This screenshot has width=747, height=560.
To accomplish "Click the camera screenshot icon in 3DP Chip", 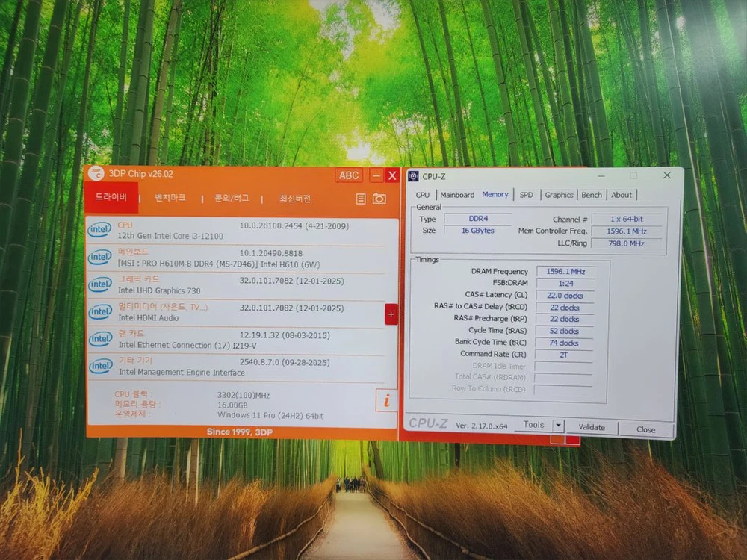I will pos(379,199).
